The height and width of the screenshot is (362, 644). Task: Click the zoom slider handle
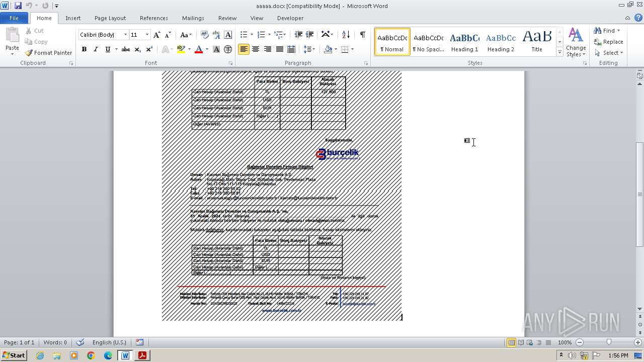click(x=609, y=342)
